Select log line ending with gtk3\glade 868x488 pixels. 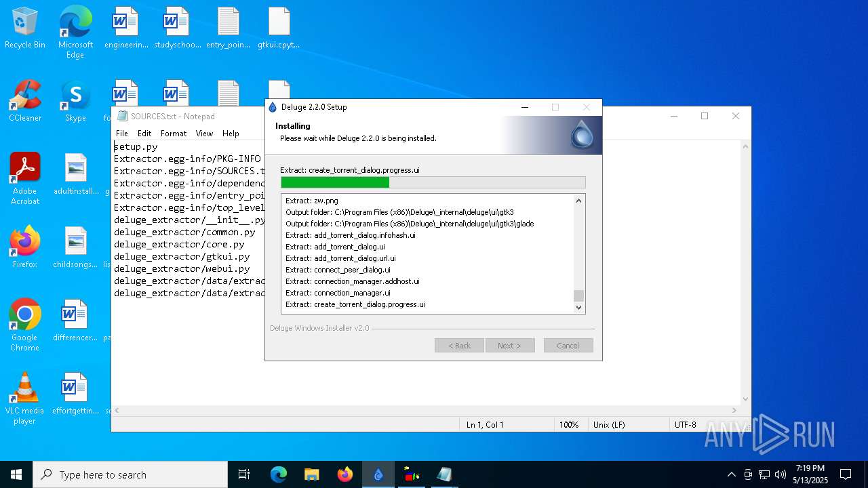410,224
